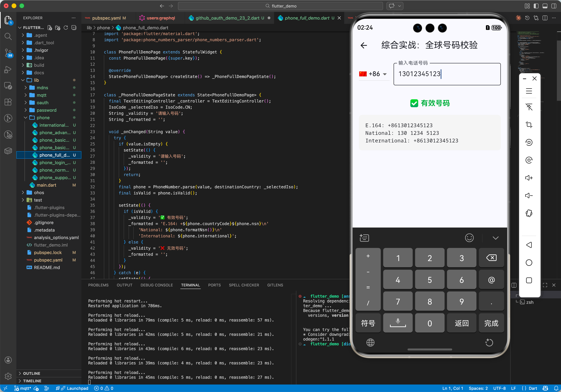Expand the oauth folder in Explorer

pyautogui.click(x=43, y=103)
